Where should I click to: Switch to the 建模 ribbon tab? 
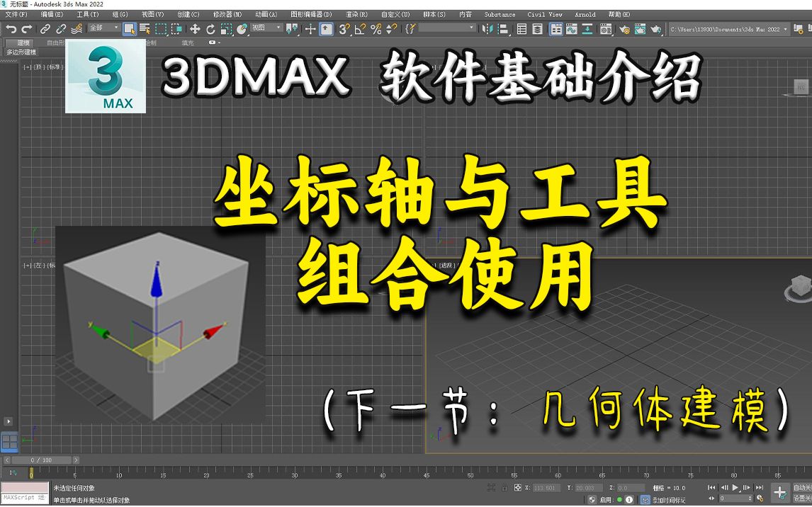click(x=23, y=42)
